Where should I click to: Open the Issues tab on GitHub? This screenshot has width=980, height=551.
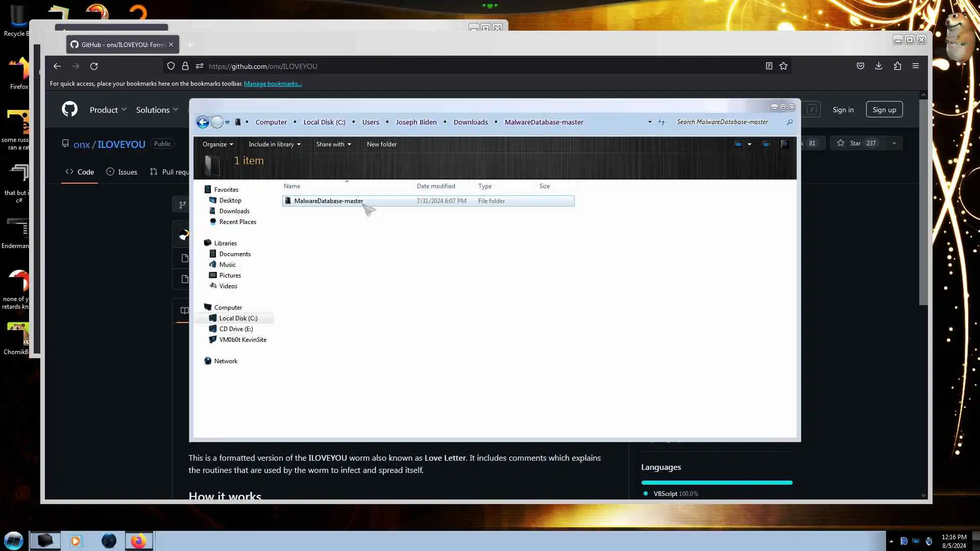pyautogui.click(x=121, y=172)
